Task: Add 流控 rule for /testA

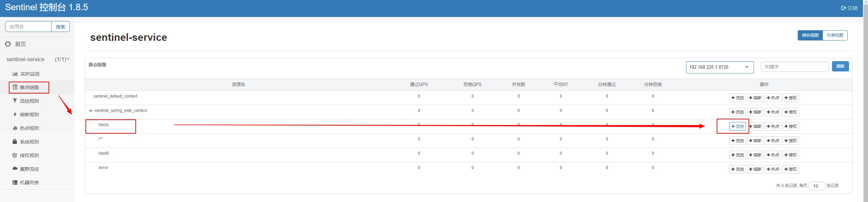Action: (x=737, y=127)
